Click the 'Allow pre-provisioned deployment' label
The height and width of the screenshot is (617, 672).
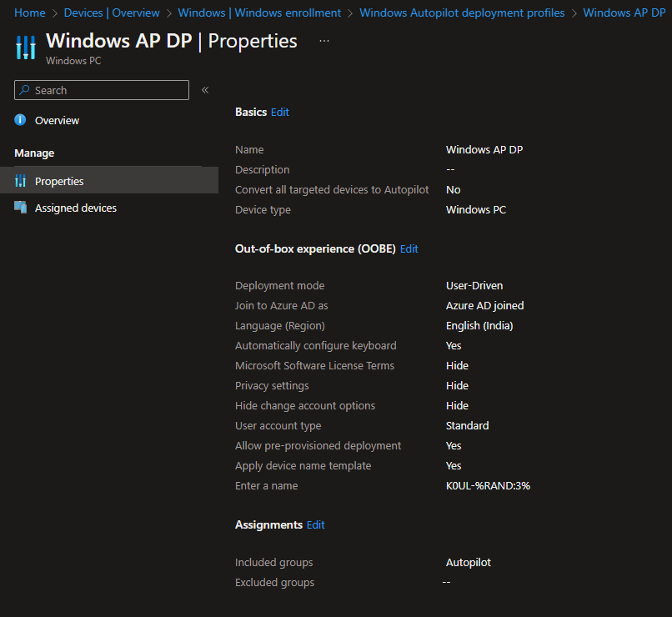[x=318, y=445]
